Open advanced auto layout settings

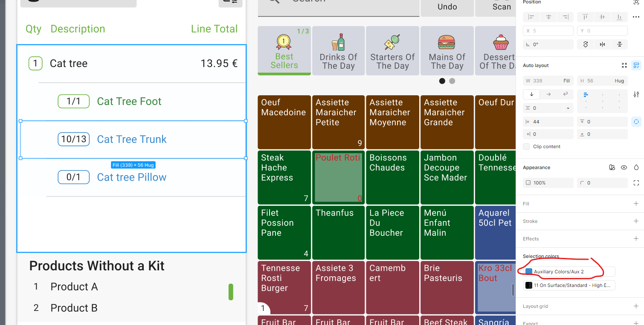pyautogui.click(x=636, y=94)
